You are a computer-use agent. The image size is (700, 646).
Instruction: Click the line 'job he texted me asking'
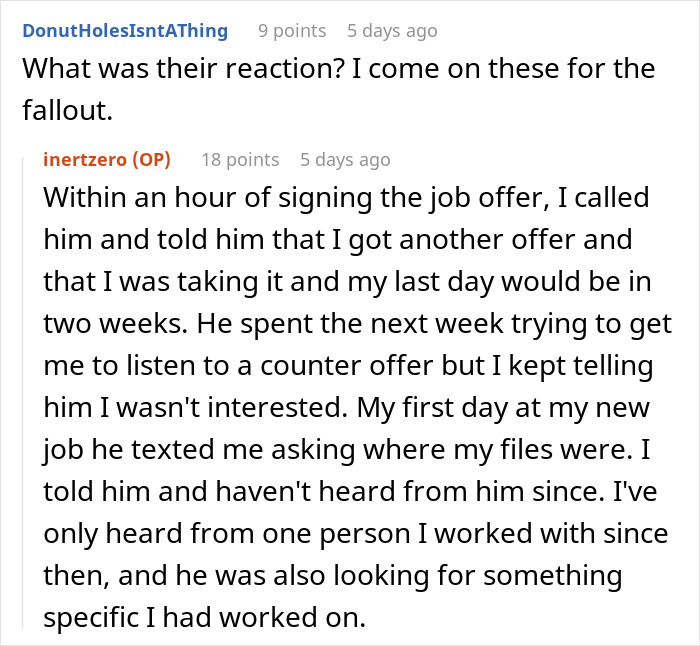click(346, 450)
